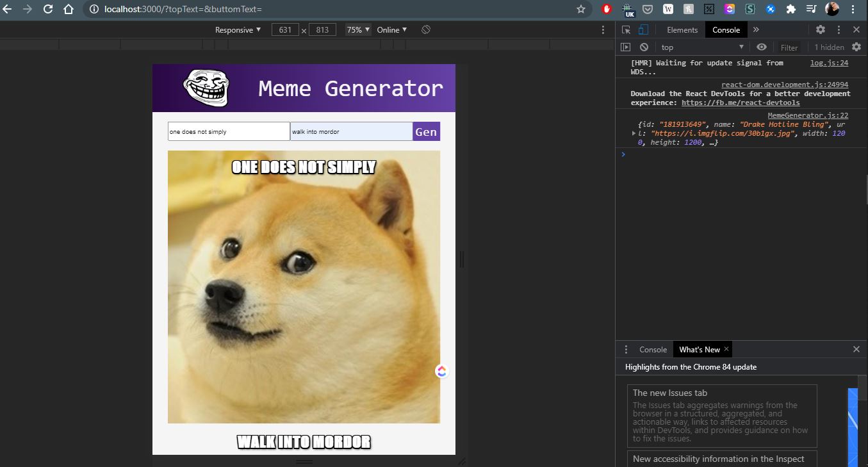Open the Wikipedia W extension
This screenshot has width=868, height=467.
click(668, 9)
